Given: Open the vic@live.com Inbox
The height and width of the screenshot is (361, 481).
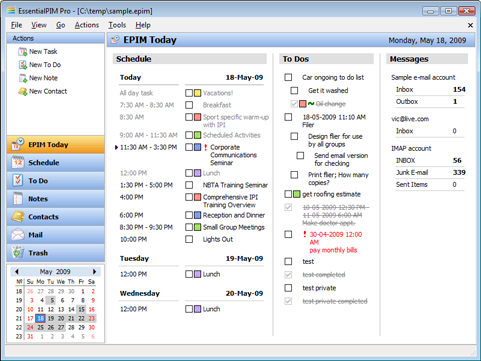Looking at the screenshot, I should click(x=404, y=131).
